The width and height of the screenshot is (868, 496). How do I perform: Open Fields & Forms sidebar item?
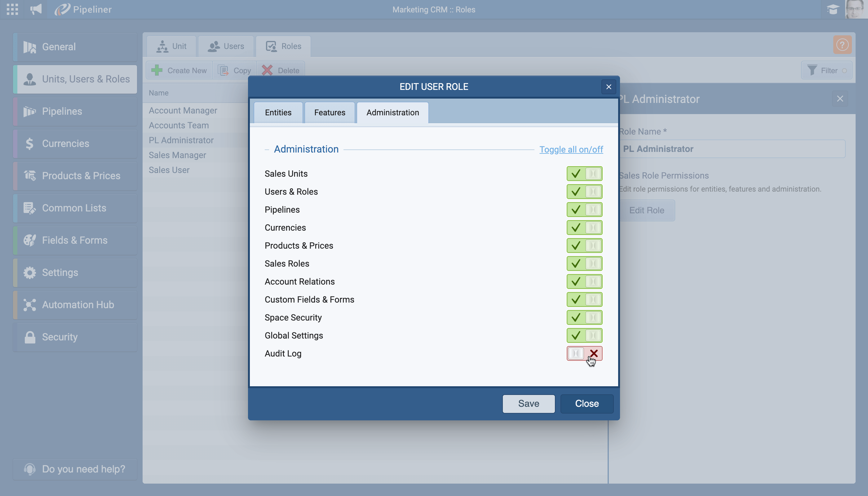coord(75,240)
